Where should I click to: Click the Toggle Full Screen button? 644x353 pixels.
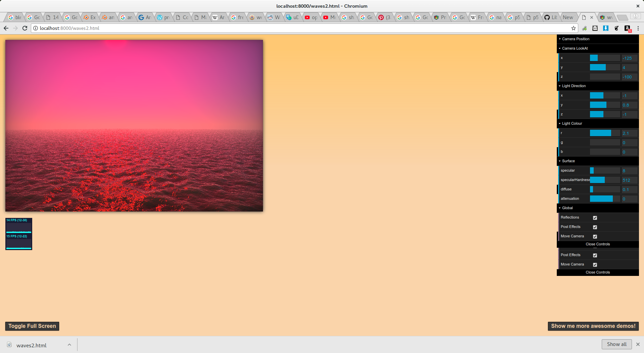(32, 326)
